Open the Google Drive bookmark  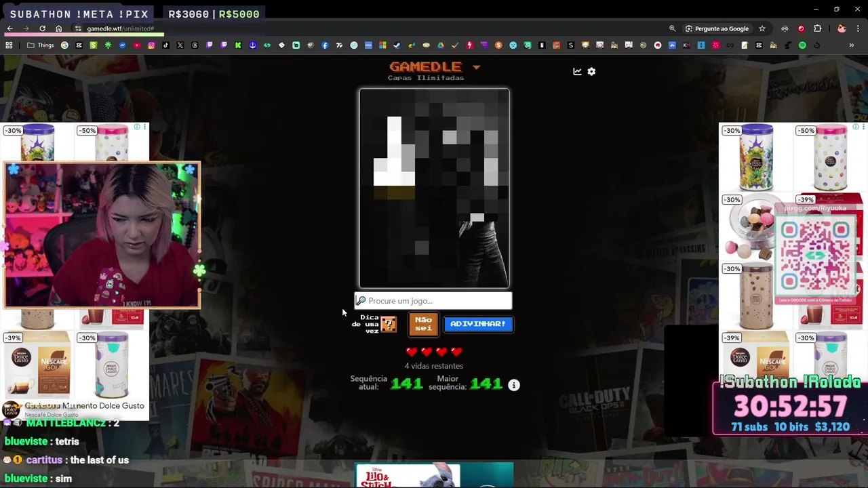441,45
